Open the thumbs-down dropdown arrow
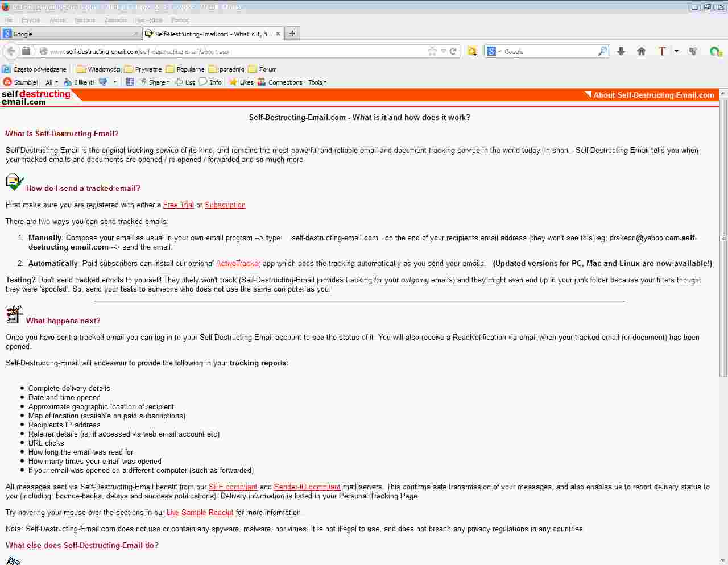The width and height of the screenshot is (728, 565). [x=114, y=82]
